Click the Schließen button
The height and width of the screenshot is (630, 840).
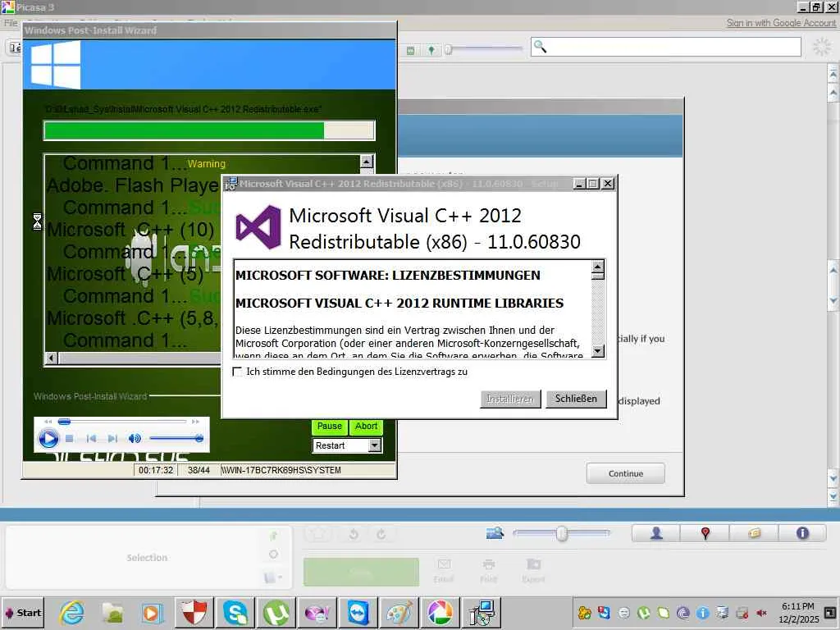(x=576, y=399)
